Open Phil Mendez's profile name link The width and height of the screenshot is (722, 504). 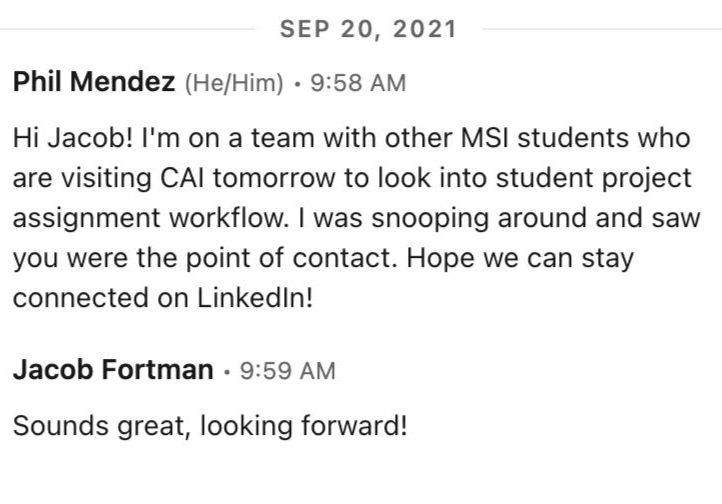pyautogui.click(x=93, y=83)
